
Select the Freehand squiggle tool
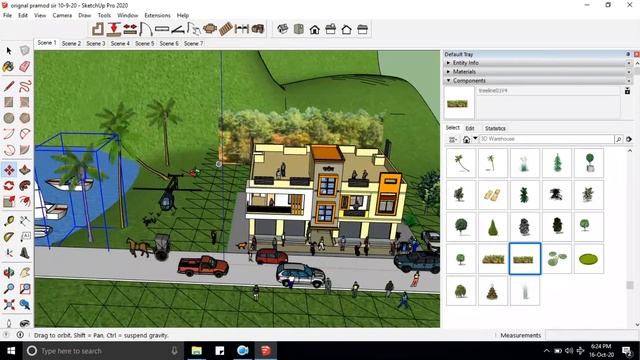[24, 86]
